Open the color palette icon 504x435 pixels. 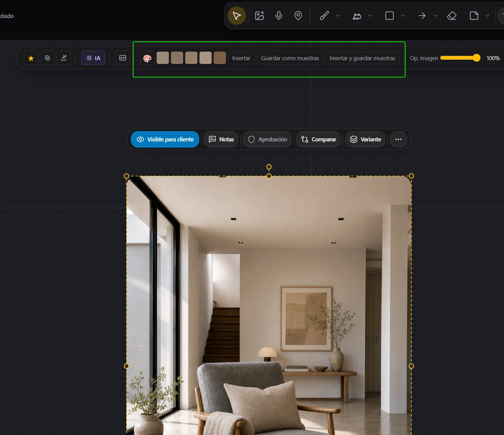point(147,58)
